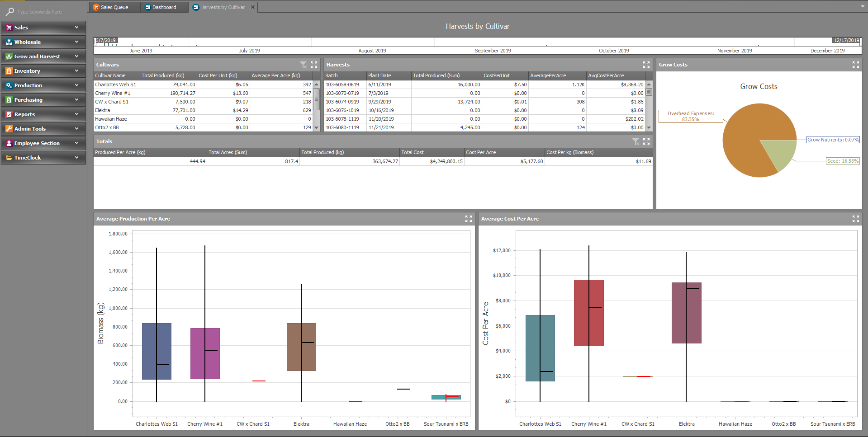Maximize the Grow Costs panel
The image size is (868, 437).
pyautogui.click(x=856, y=65)
